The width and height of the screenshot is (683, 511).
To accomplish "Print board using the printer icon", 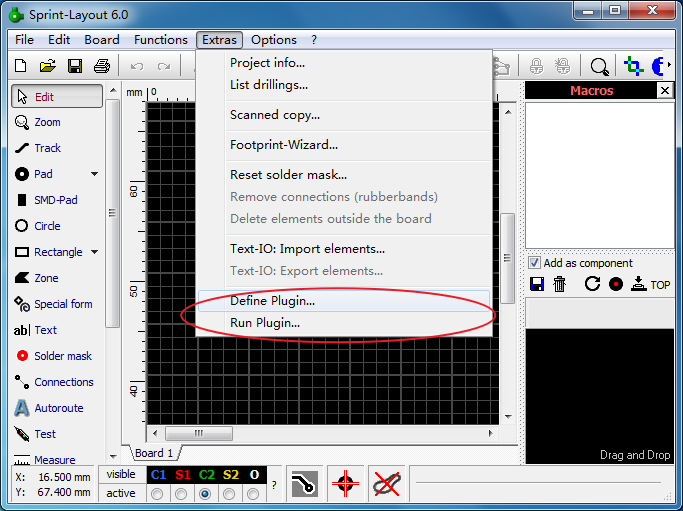I will pos(102,66).
